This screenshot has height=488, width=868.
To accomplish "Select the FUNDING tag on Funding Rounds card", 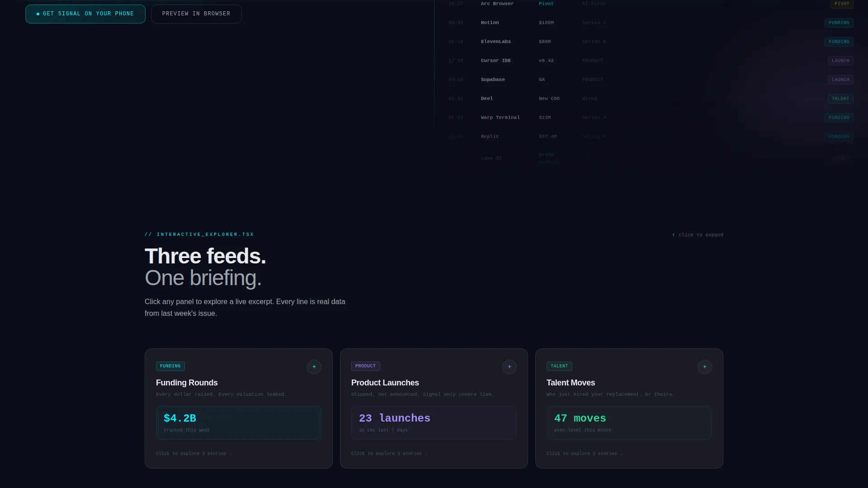I will coord(170,366).
